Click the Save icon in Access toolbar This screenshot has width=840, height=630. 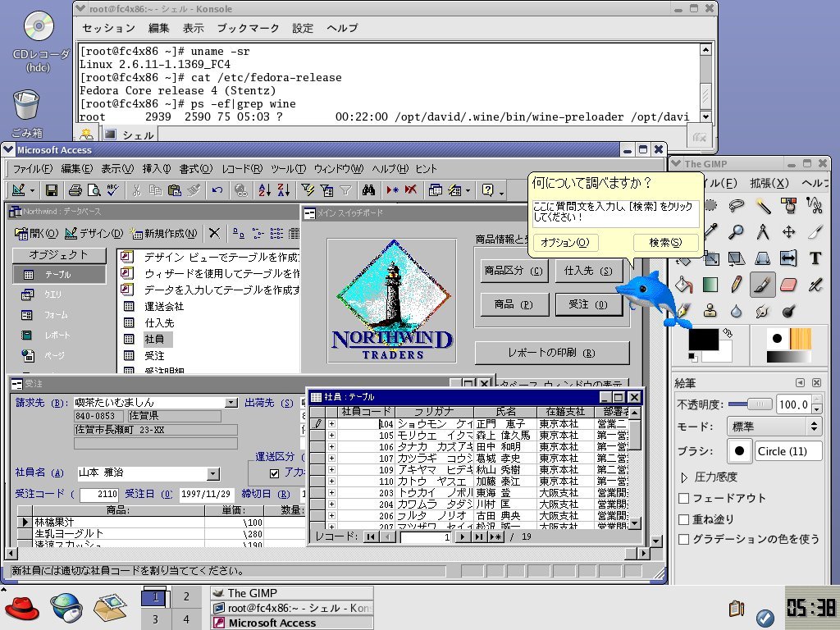[x=52, y=190]
